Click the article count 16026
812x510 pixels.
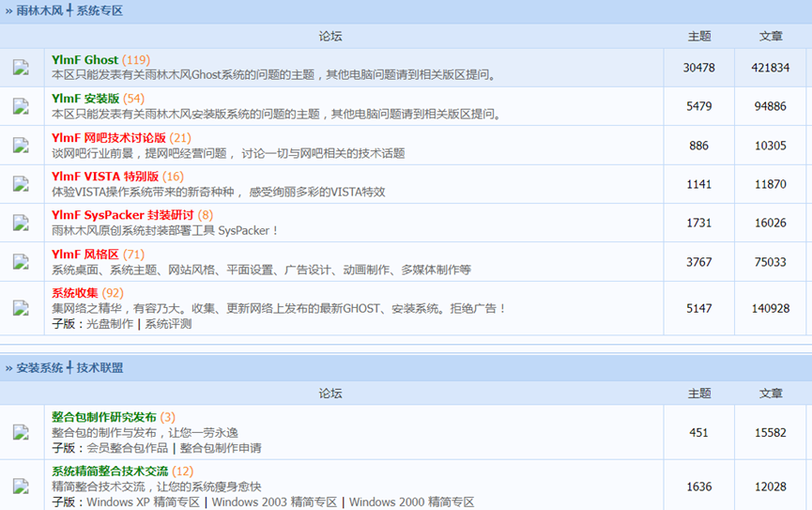click(771, 223)
